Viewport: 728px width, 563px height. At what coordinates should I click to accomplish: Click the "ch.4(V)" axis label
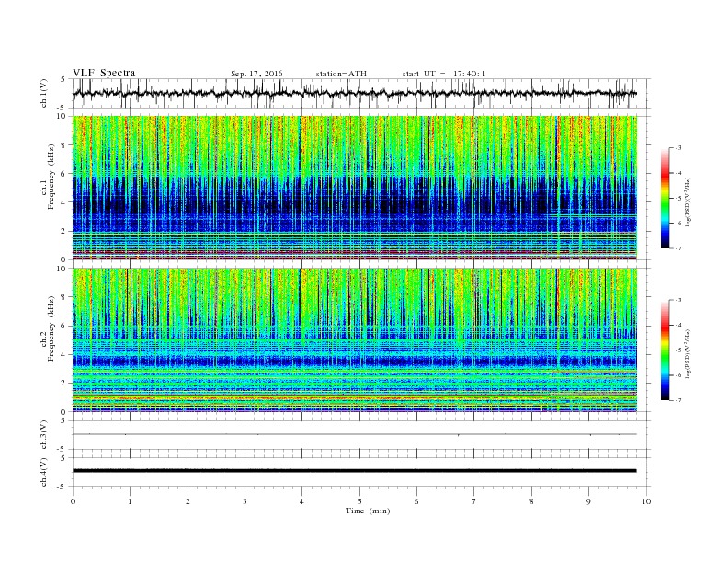point(44,472)
